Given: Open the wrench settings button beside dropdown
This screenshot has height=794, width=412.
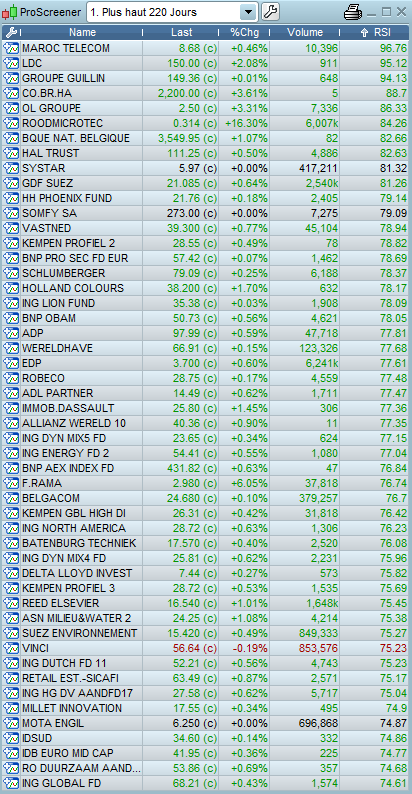Looking at the screenshot, I should (271, 12).
